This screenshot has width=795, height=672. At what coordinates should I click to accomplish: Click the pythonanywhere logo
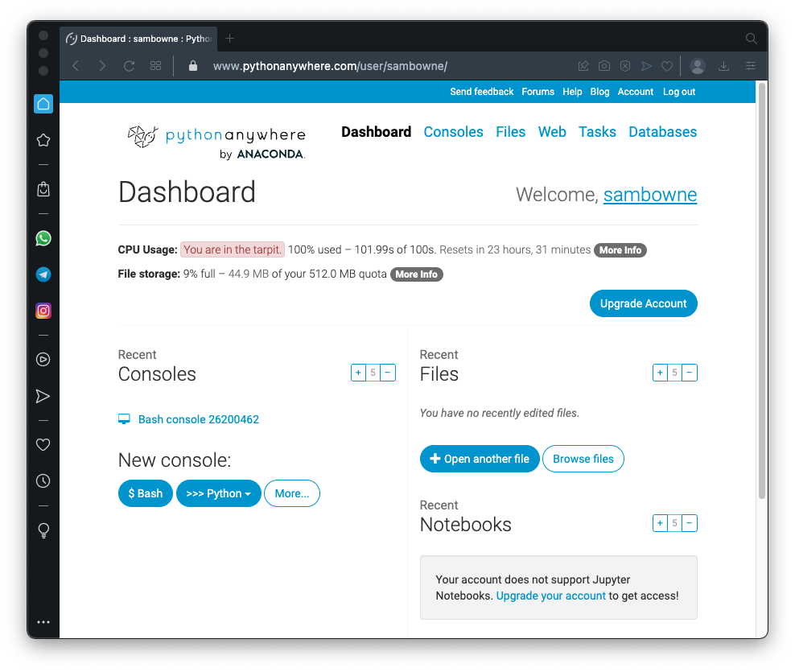[x=216, y=142]
